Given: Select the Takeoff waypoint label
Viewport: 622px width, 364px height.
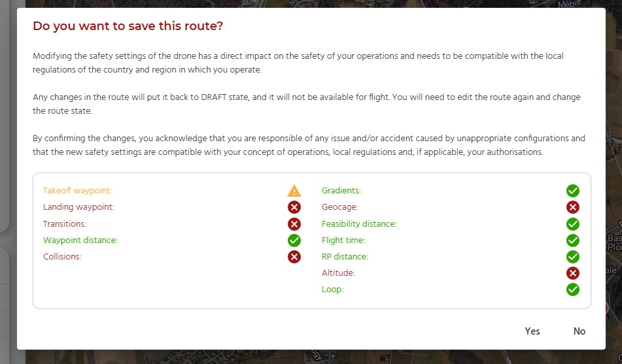Looking at the screenshot, I should [77, 191].
